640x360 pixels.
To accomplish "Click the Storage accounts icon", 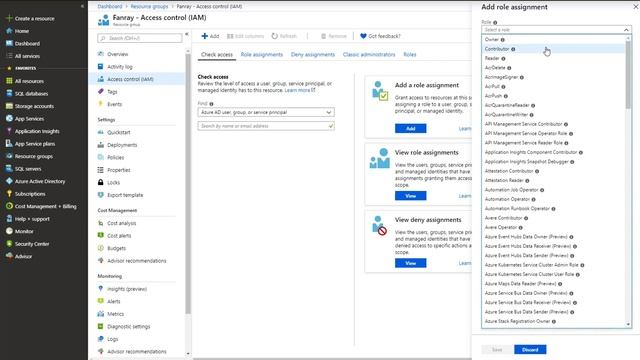I will tap(9, 106).
